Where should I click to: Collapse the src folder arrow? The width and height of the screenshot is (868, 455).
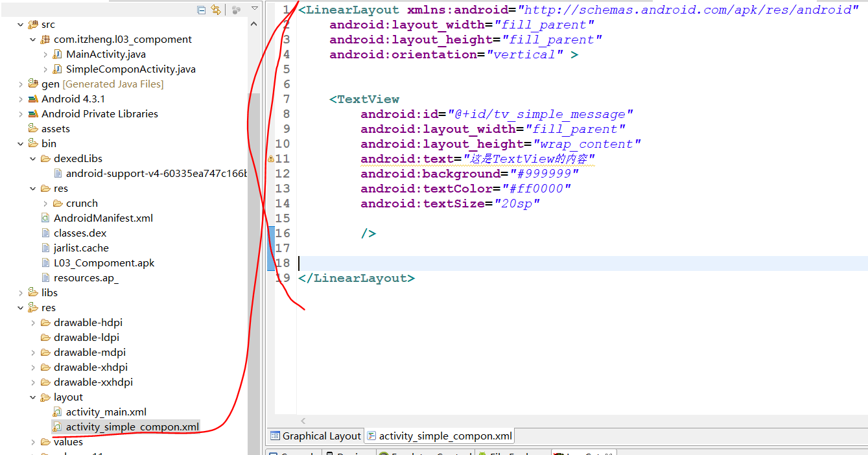(21, 25)
